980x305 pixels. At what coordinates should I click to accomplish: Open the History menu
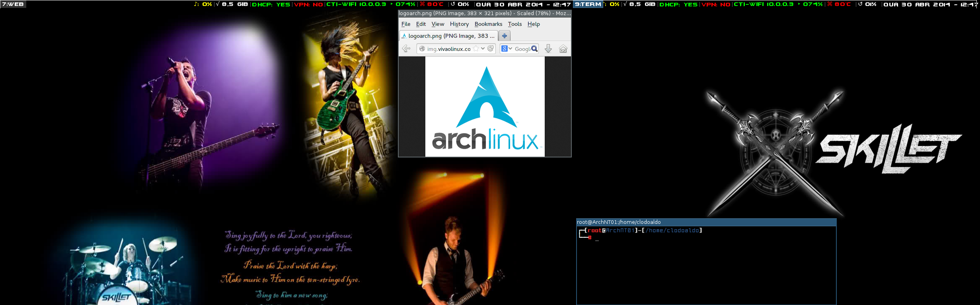[459, 24]
